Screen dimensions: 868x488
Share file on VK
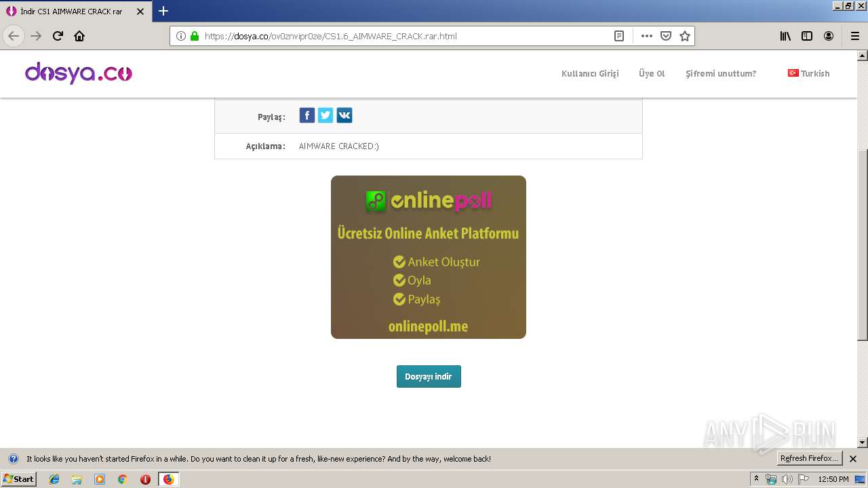coord(344,115)
